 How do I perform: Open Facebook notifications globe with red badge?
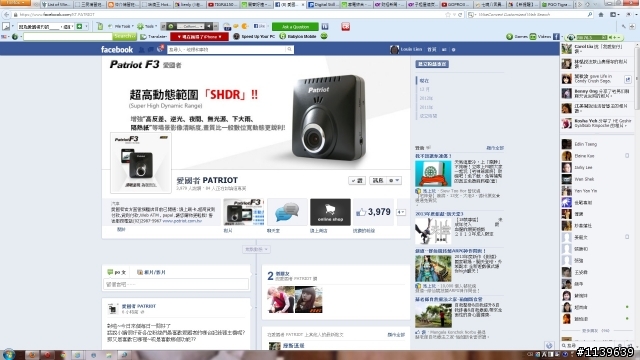160,49
